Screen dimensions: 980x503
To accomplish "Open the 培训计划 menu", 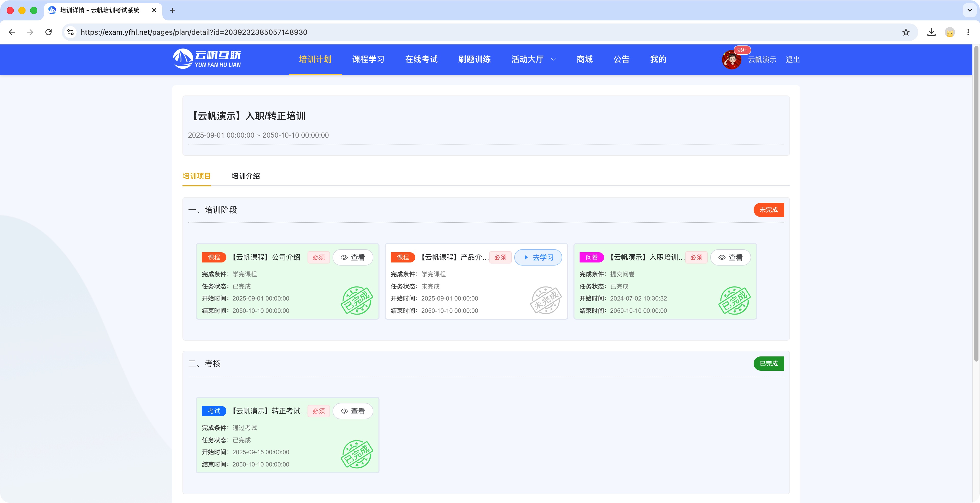I will tap(315, 59).
